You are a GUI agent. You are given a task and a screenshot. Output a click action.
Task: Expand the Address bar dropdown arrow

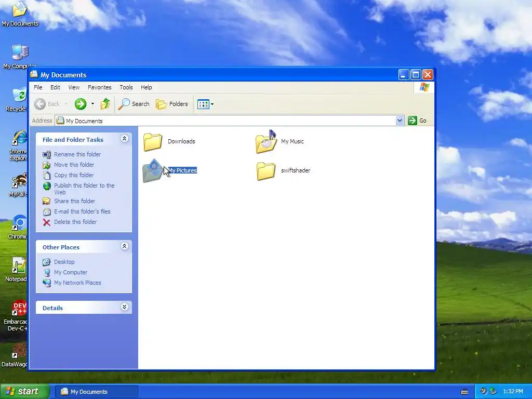pyautogui.click(x=400, y=121)
